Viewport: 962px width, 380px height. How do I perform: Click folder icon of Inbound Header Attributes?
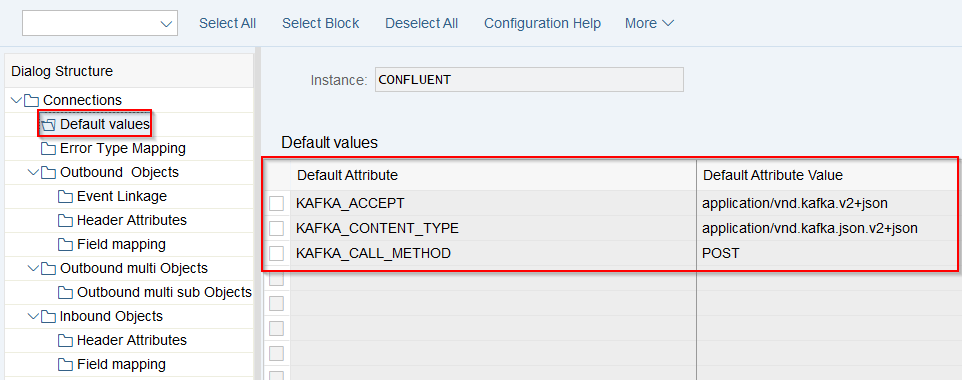[x=66, y=341]
